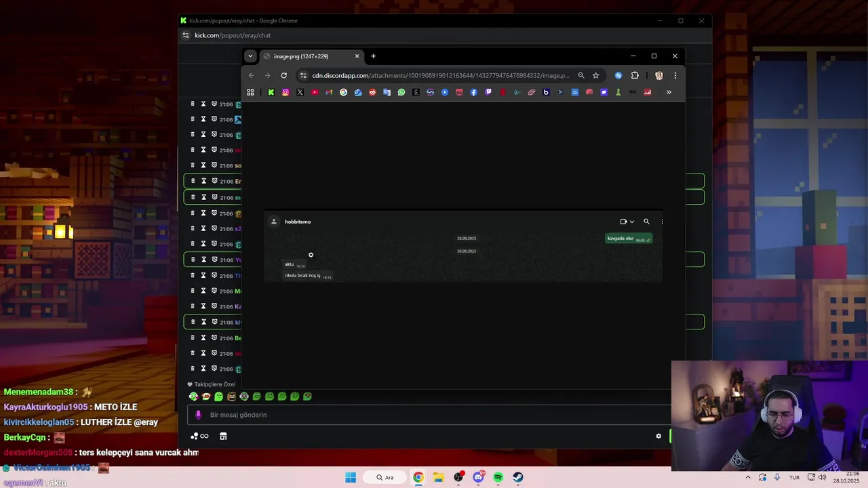Open the volume control in system tray

click(x=823, y=477)
